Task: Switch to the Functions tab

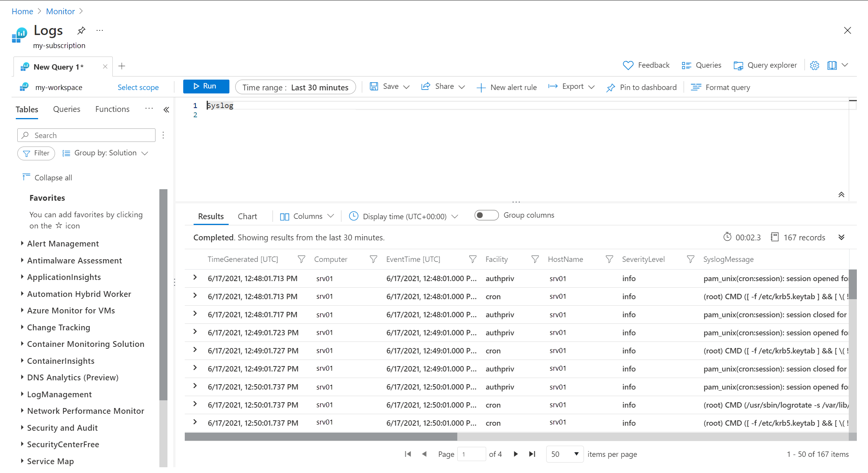Action: [x=112, y=109]
